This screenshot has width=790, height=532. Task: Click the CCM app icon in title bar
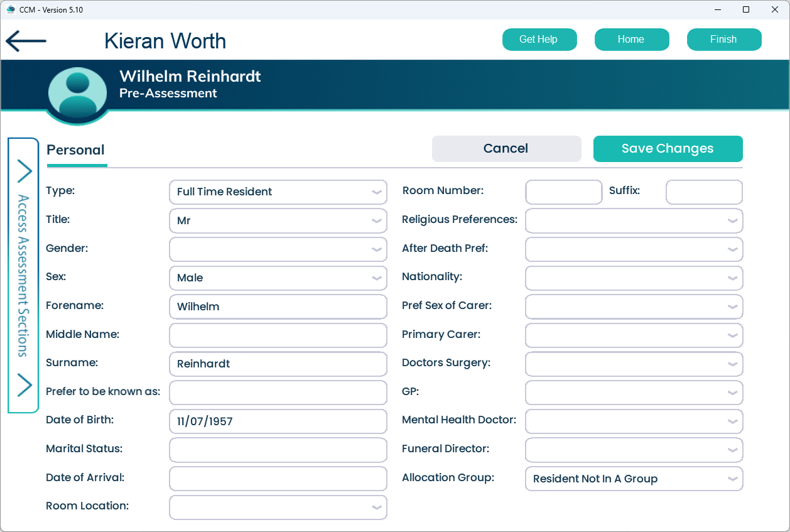coord(10,9)
